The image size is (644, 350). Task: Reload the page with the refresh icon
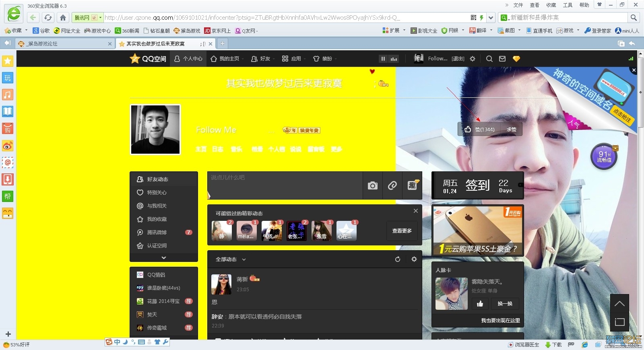(48, 18)
